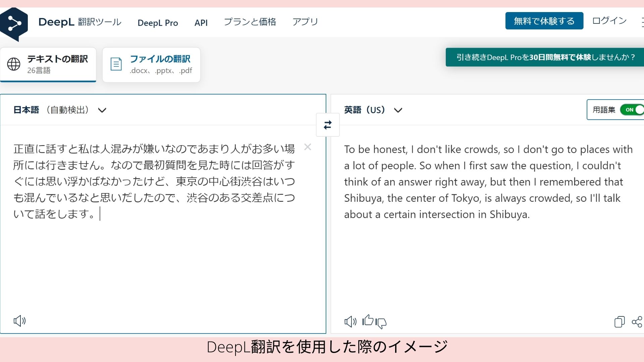
Task: Clear the Japanese source text
Action: 308,147
